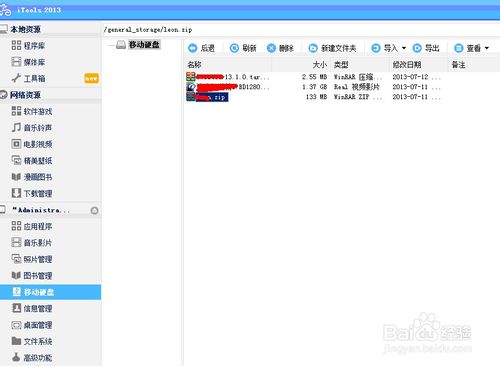Open 应用程序 under the device
The width and height of the screenshot is (500, 366).
click(32, 226)
